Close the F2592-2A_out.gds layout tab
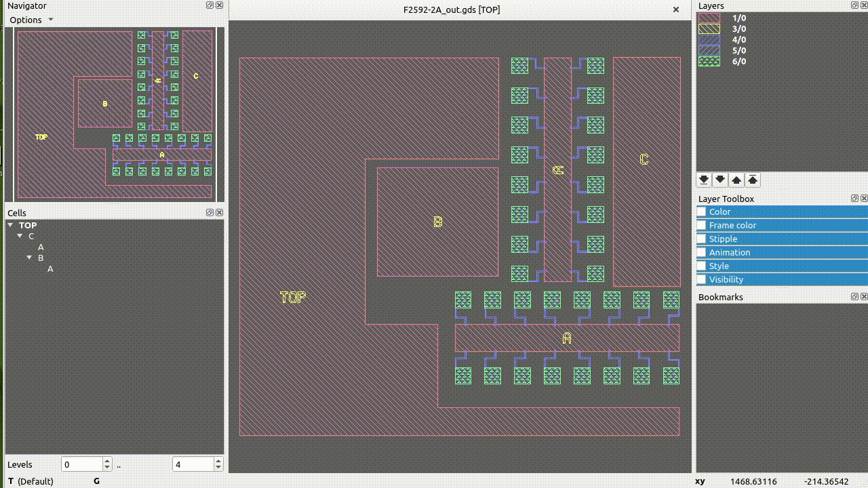Screen dimensions: 868x488 point(676,9)
